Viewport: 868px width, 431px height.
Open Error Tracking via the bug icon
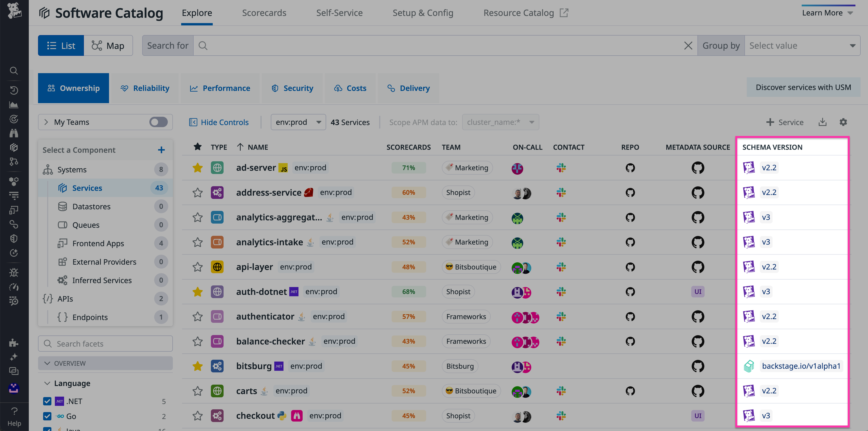point(13,272)
